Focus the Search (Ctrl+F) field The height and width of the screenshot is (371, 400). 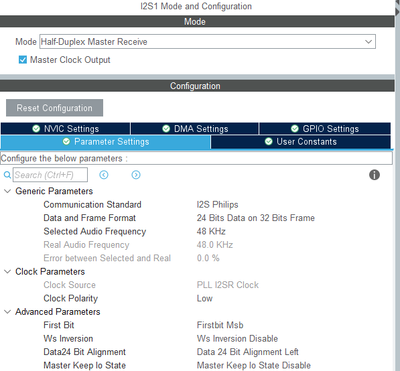[50, 175]
